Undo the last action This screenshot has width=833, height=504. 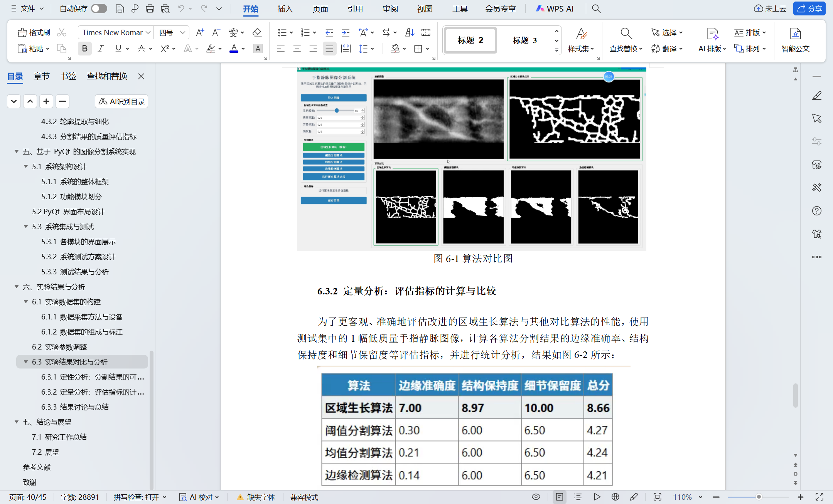coord(181,8)
